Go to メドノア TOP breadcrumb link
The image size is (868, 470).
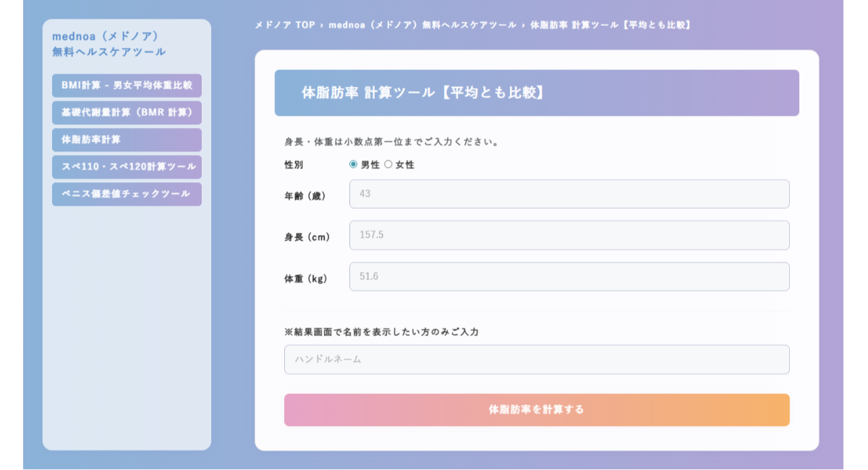pyautogui.click(x=284, y=25)
